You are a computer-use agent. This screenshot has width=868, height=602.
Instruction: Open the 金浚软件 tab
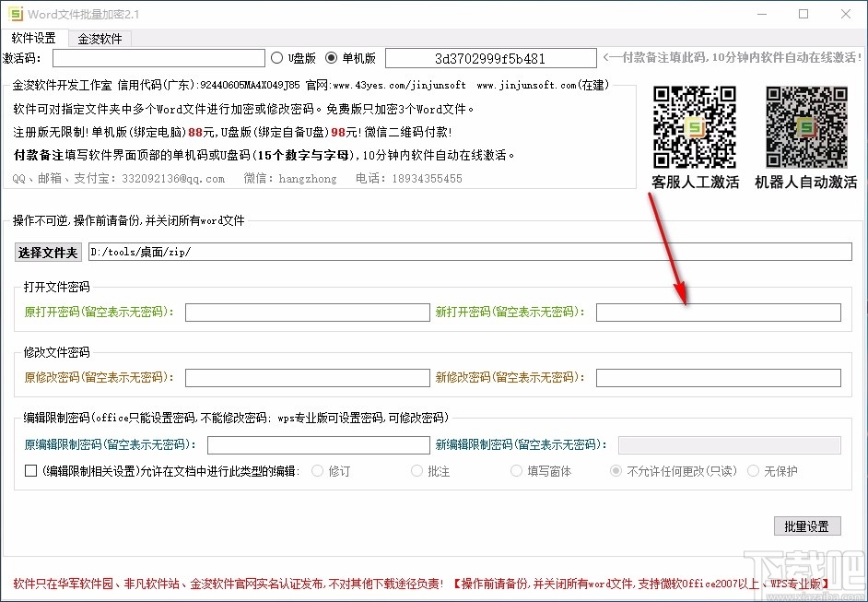[x=101, y=39]
